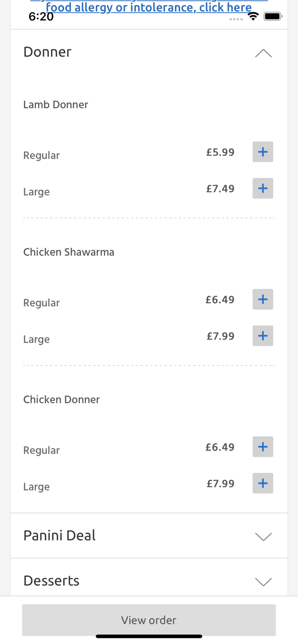Select the Desserts section header

[51, 581]
